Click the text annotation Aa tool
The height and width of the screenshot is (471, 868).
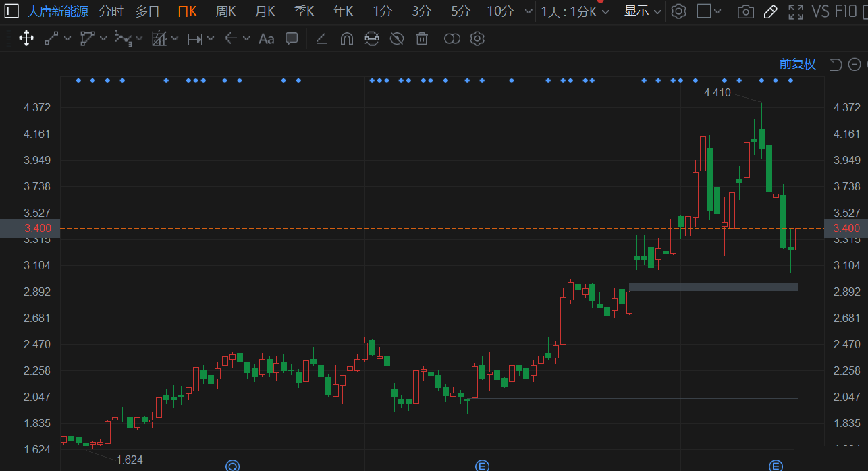tap(266, 38)
